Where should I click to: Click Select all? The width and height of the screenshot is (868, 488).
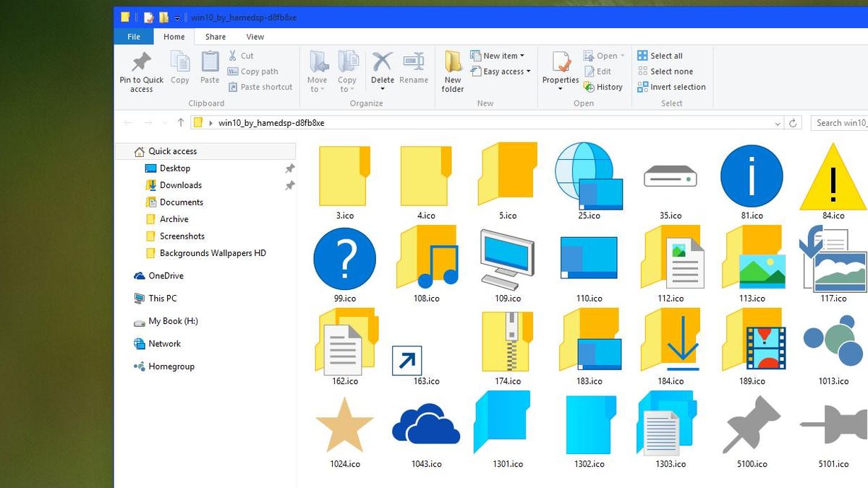[660, 56]
